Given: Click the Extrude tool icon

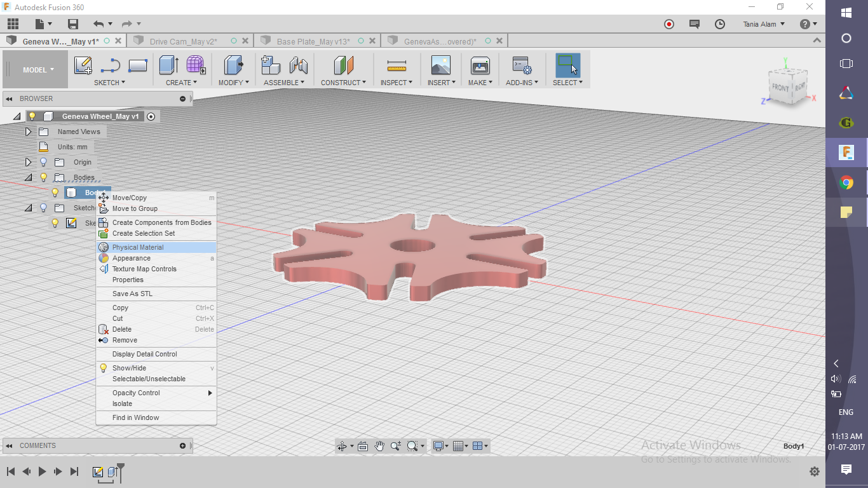Looking at the screenshot, I should pos(168,65).
